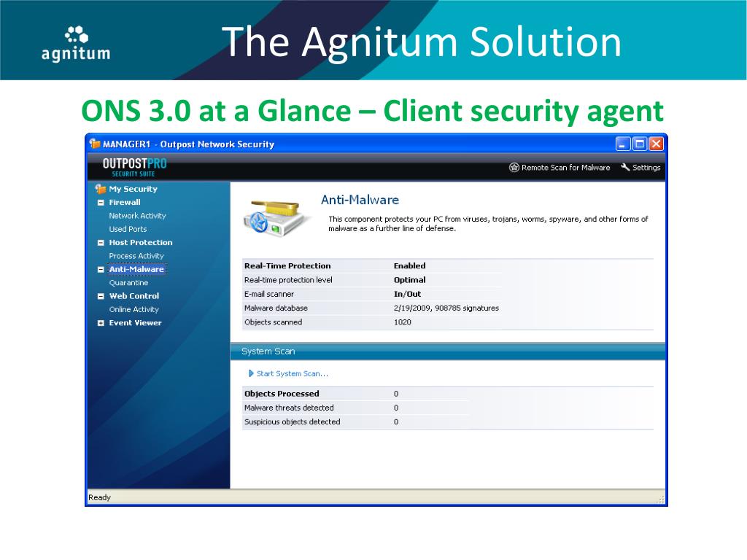Select Host Protection in the sidebar

tap(141, 242)
